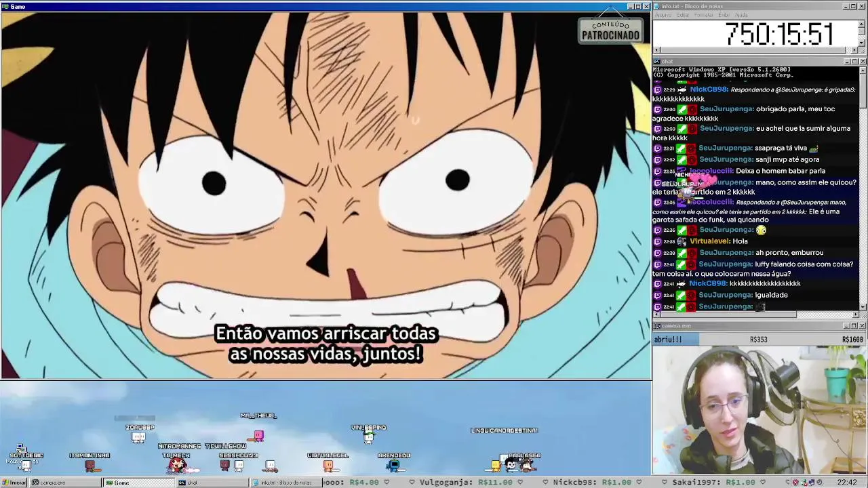Click the up arrow of the notepad vertical scrollbar
The height and width of the screenshot is (488, 868).
tap(863, 22)
